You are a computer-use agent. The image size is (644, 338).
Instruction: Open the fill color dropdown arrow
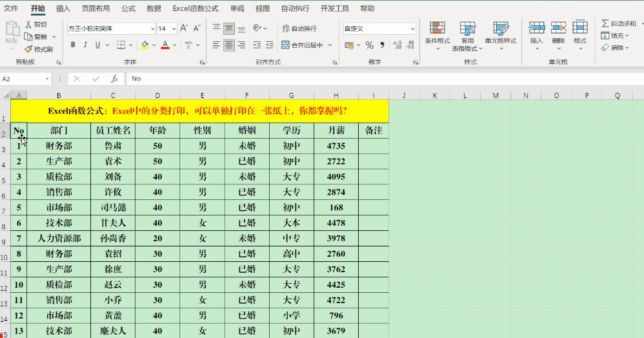(x=154, y=45)
